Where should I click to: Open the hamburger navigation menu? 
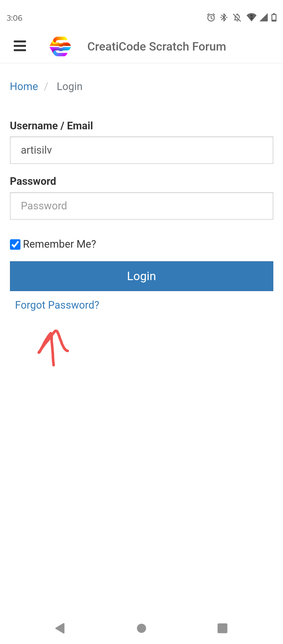point(20,46)
